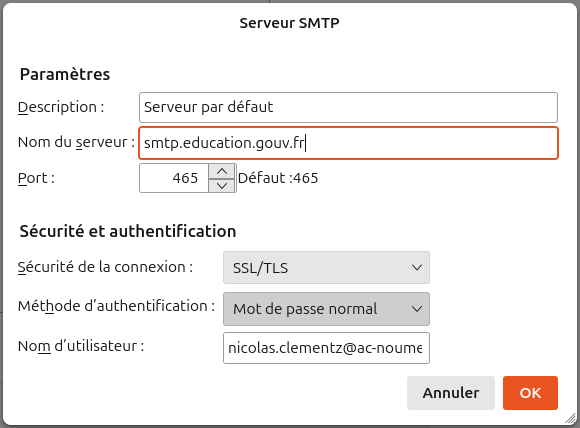This screenshot has height=428, width=580.
Task: Increase the port number with up arrow
Action: tap(222, 172)
